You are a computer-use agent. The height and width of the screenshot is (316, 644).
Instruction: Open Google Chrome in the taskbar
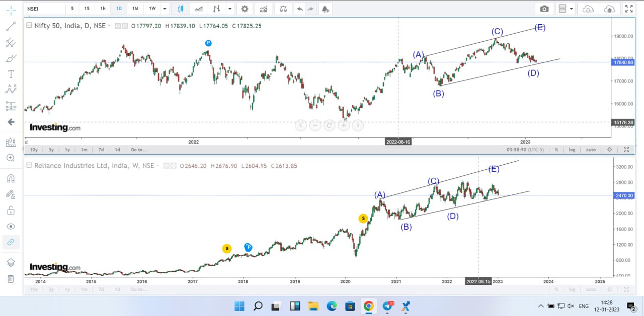click(x=368, y=305)
